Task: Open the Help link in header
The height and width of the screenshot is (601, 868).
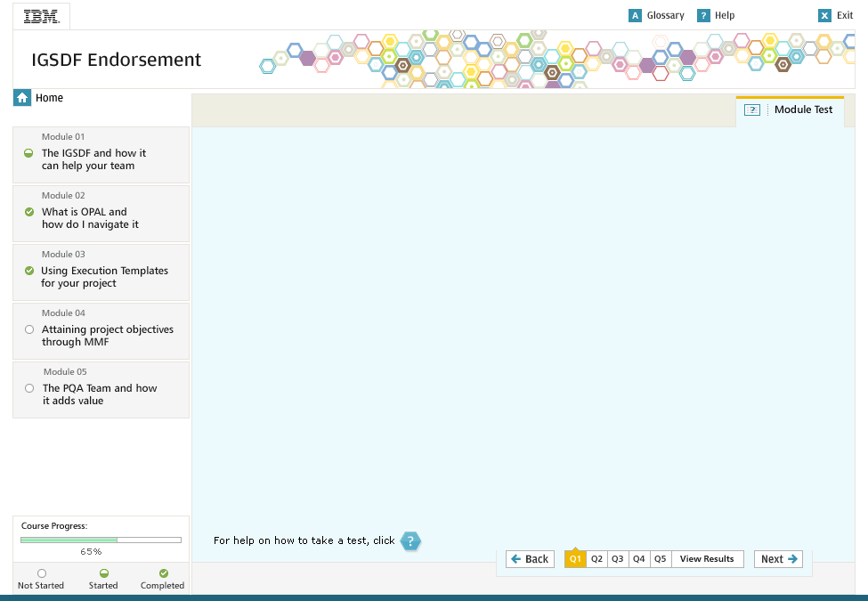Action: [724, 15]
